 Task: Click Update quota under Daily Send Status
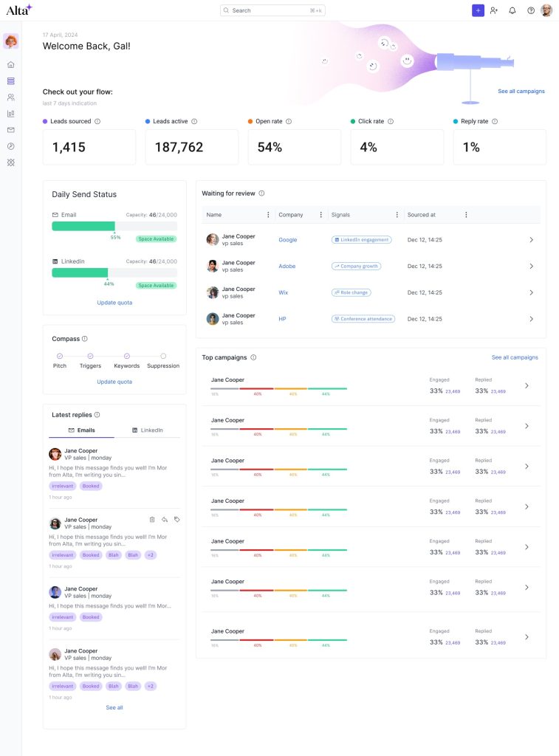click(114, 303)
